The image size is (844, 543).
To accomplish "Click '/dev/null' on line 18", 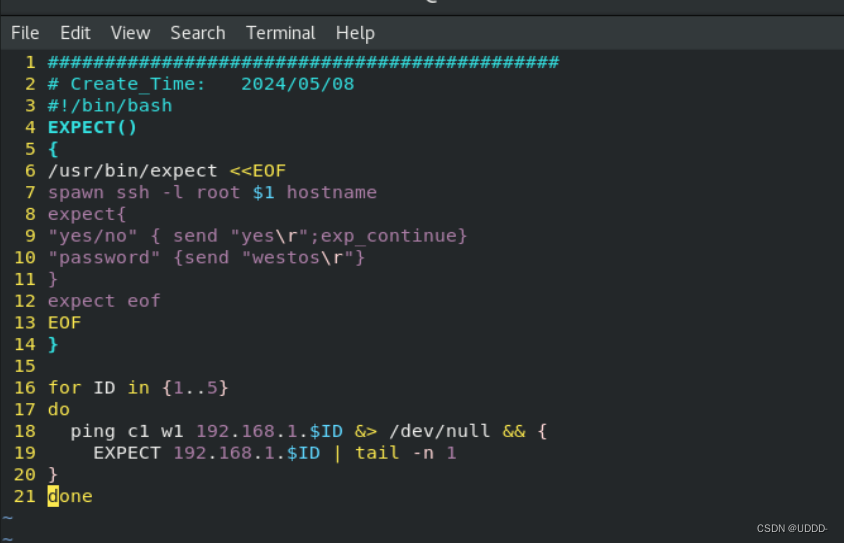I will click(439, 431).
